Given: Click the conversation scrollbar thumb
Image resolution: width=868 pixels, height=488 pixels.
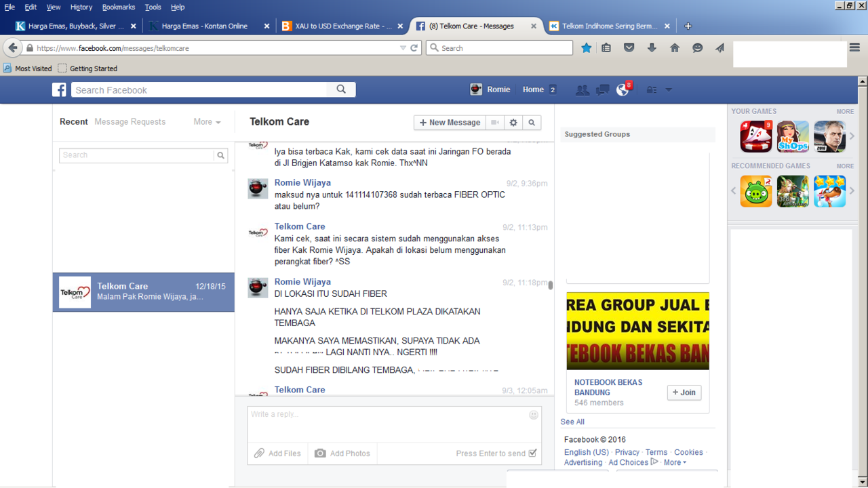Looking at the screenshot, I should 551,285.
